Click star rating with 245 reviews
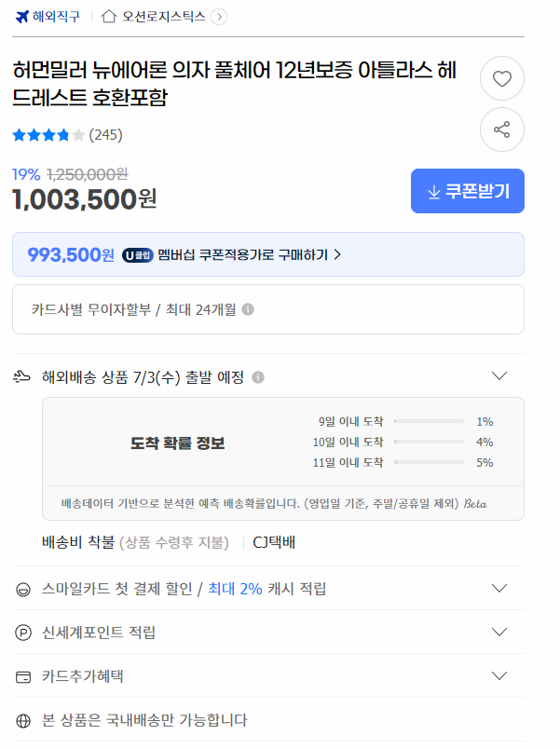Screen dimensions: 560x749 coord(67,135)
